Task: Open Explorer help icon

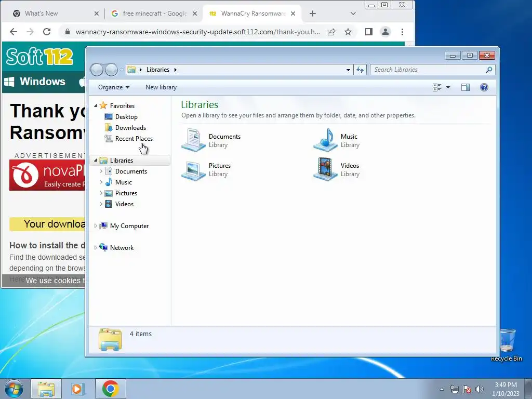Action: 484,87
